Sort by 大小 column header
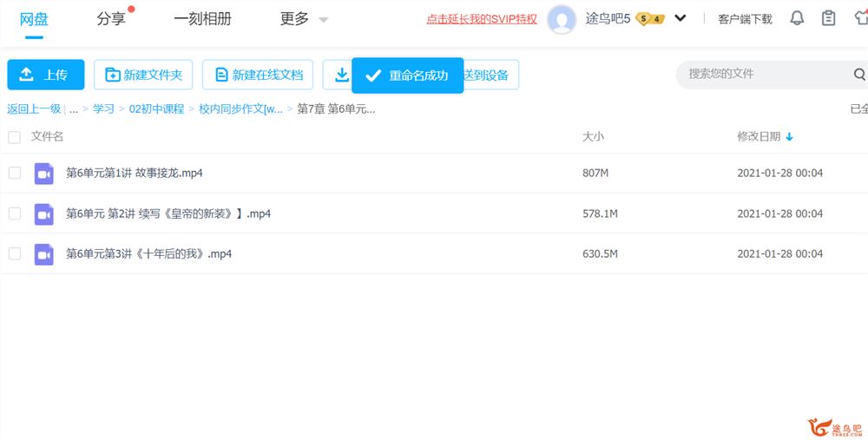This screenshot has width=868, height=440. coord(593,137)
